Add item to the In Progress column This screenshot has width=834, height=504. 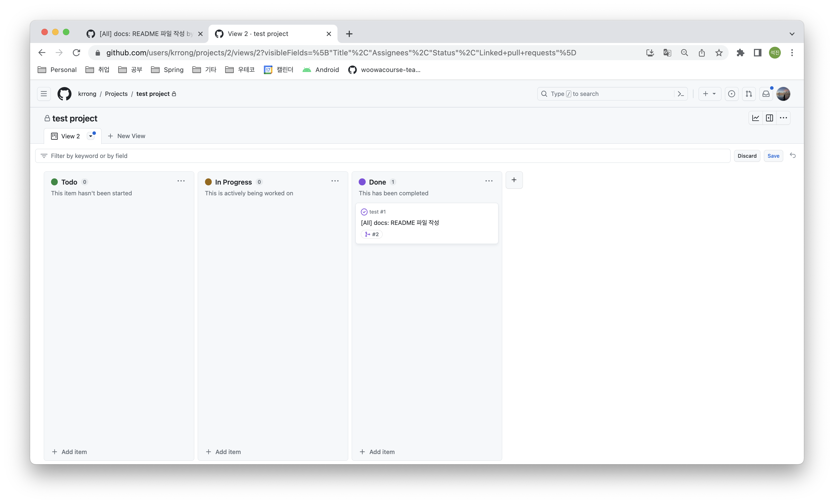[x=223, y=452]
